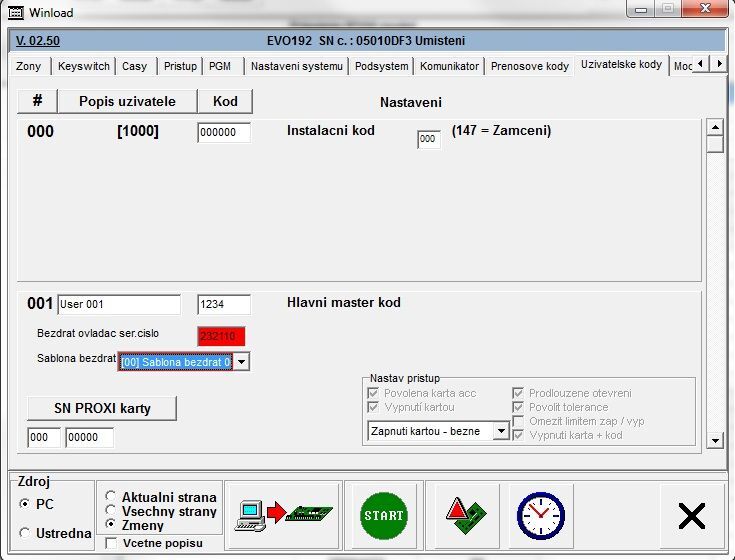
Task: Click the SN PROXI karty button
Action: click(x=101, y=408)
